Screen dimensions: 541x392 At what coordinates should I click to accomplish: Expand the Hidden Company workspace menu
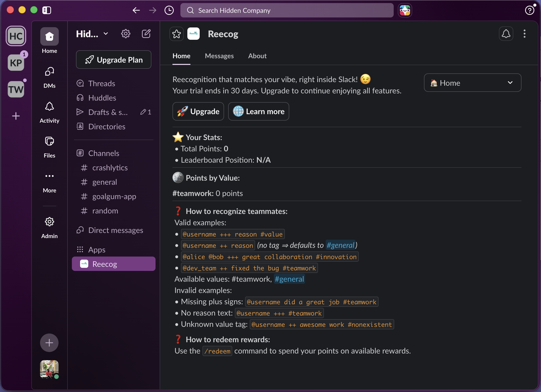coord(92,34)
